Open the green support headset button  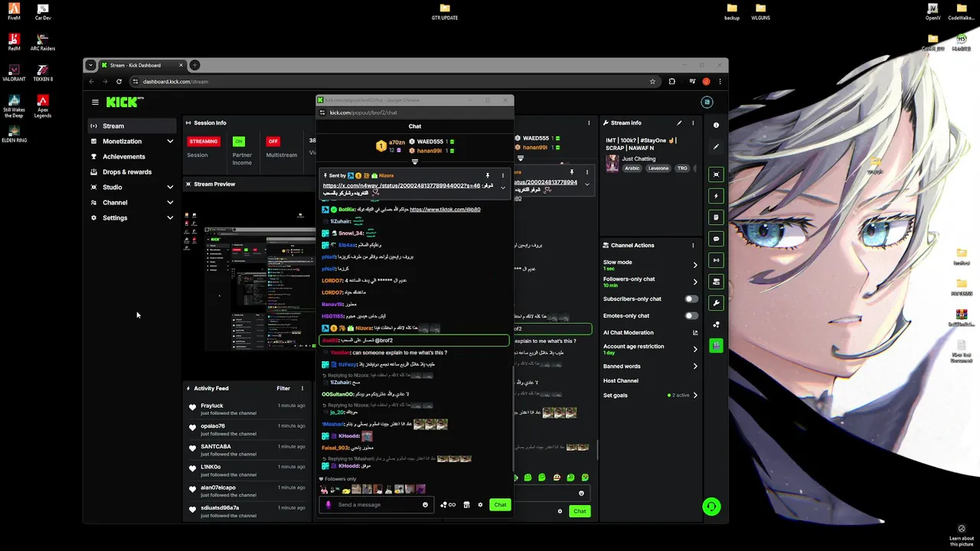coord(711,507)
